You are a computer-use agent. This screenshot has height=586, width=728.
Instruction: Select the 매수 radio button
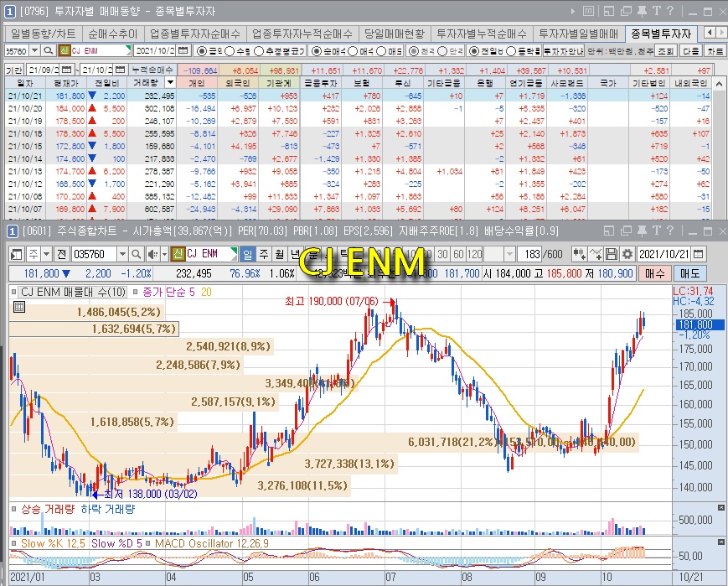point(353,50)
